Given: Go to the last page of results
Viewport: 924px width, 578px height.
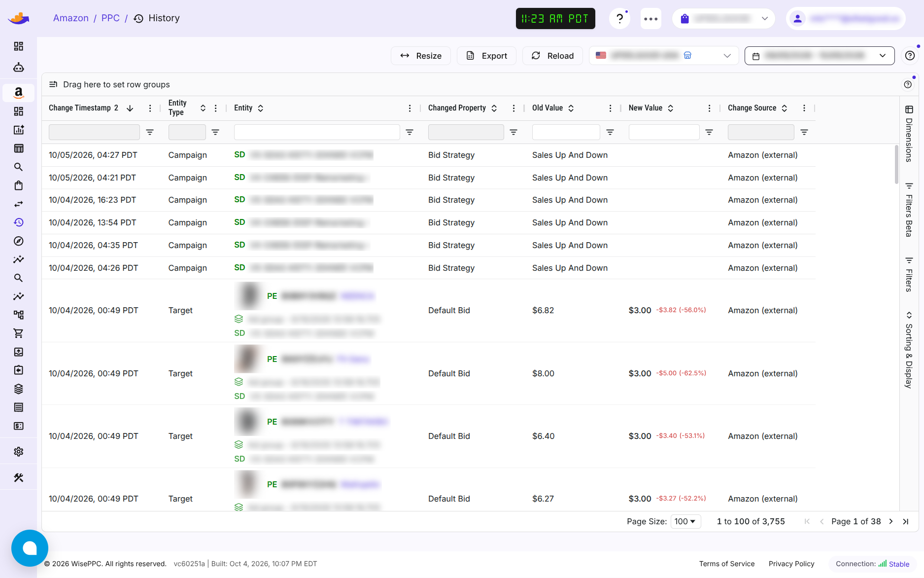Looking at the screenshot, I should (906, 522).
